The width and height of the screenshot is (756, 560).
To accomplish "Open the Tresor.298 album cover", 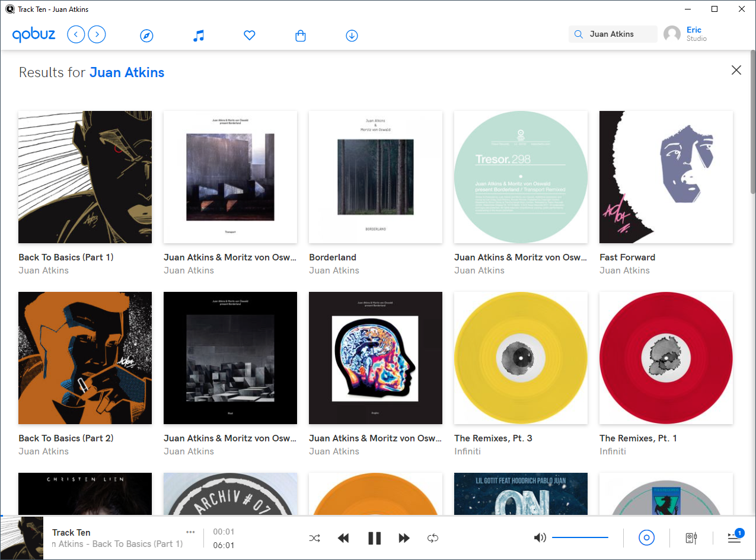I will pos(521,177).
